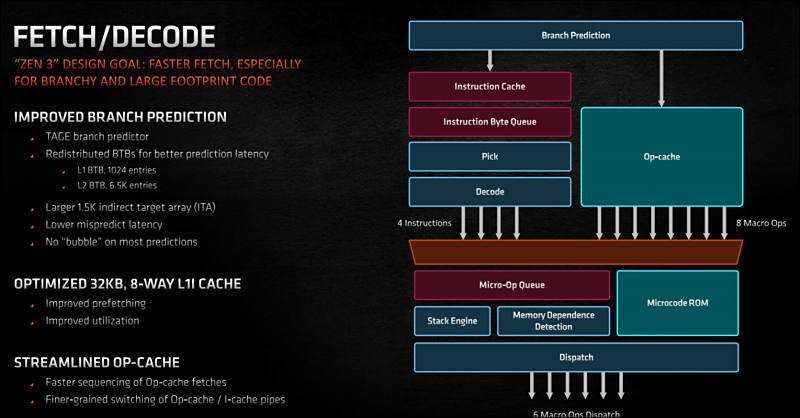
Task: Select the Instruction Cache block
Action: (490, 86)
